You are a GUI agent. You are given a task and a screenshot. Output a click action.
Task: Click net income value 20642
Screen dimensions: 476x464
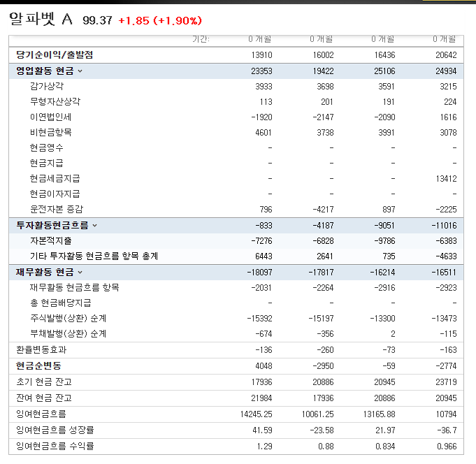click(x=446, y=55)
